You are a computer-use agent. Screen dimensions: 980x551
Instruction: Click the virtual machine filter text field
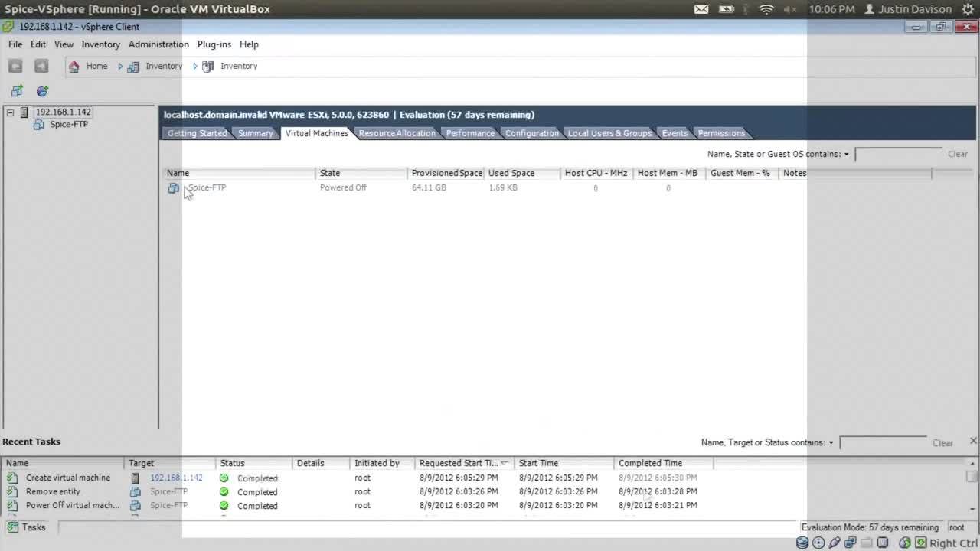click(897, 154)
